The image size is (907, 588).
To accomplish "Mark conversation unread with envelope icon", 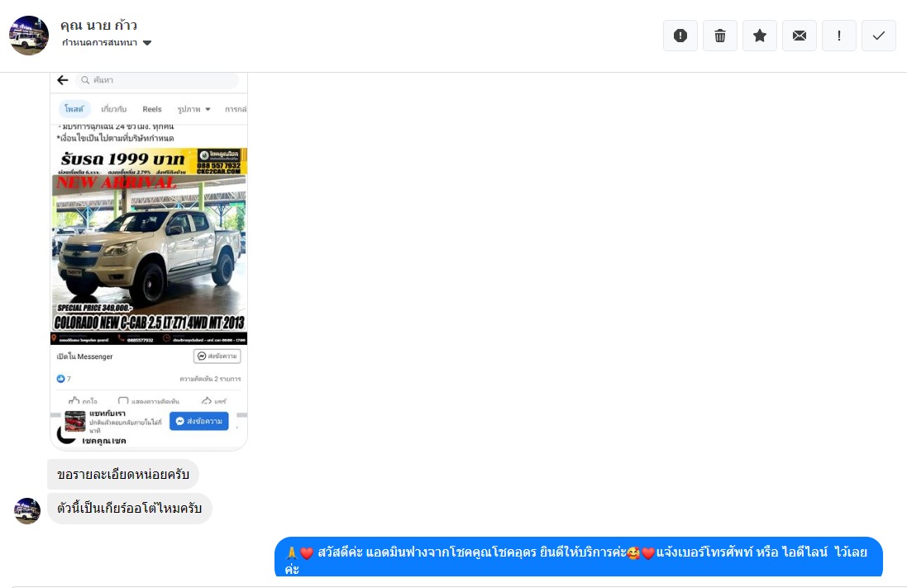I will (x=800, y=36).
